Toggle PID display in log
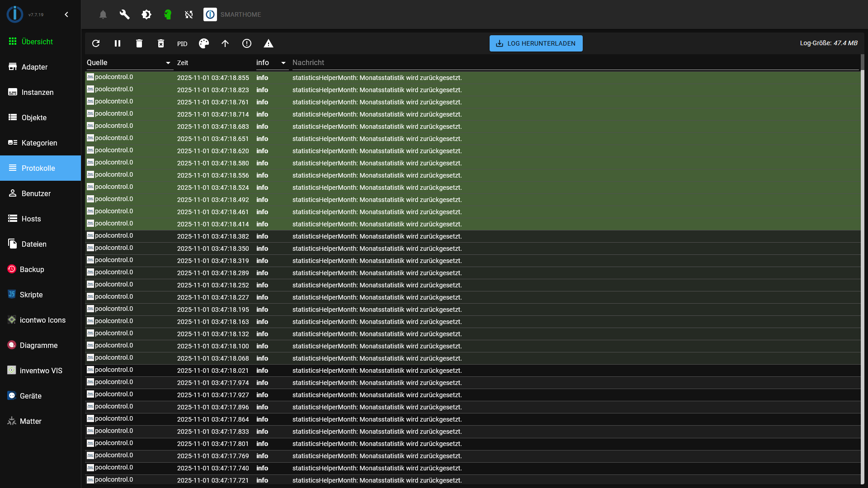The width and height of the screenshot is (868, 488). pos(182,44)
